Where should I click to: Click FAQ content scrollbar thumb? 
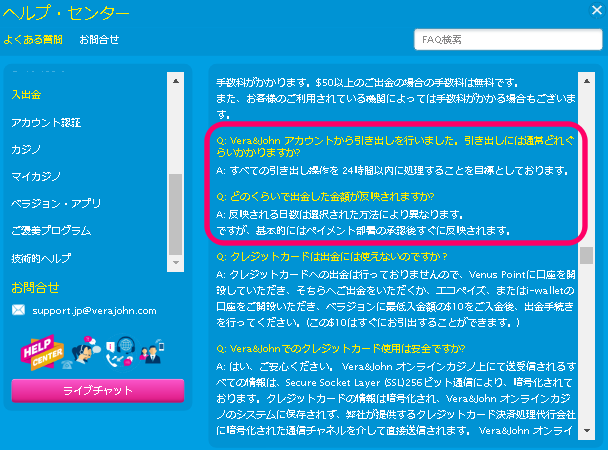[x=587, y=255]
